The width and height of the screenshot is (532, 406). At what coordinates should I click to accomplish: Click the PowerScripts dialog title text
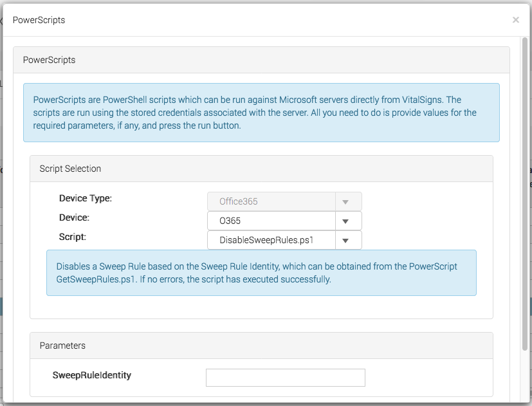39,20
